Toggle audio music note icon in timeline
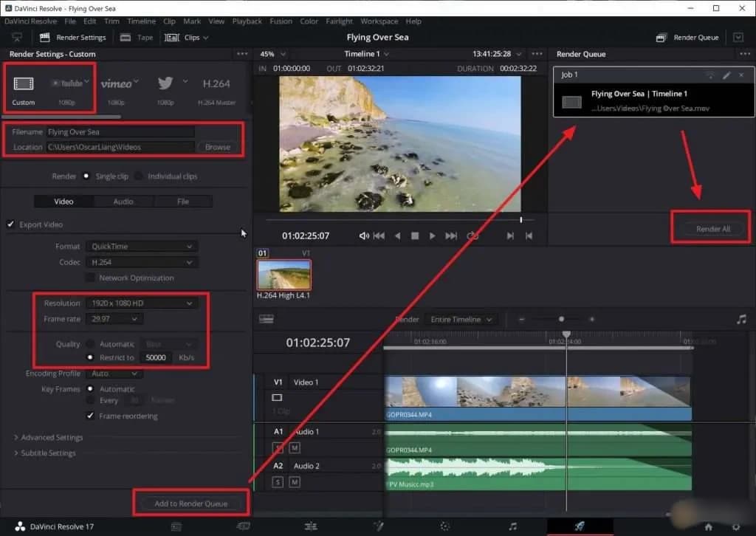756x536 pixels. click(x=741, y=319)
